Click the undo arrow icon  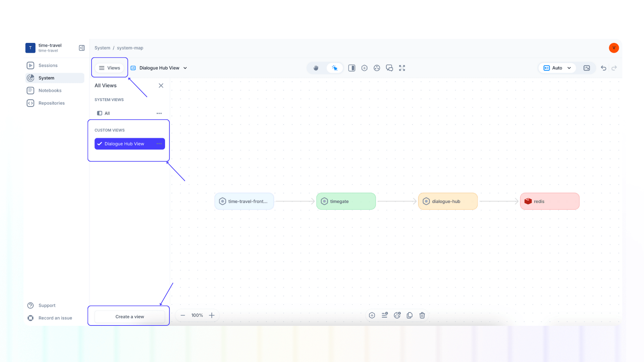click(x=603, y=68)
